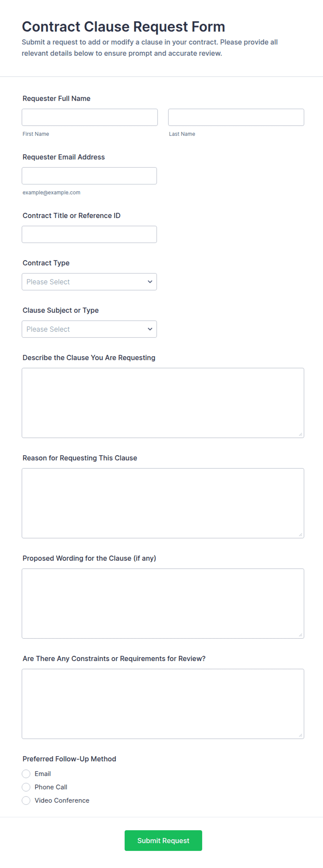Click into the Last Name field
323x868 pixels.
click(236, 117)
